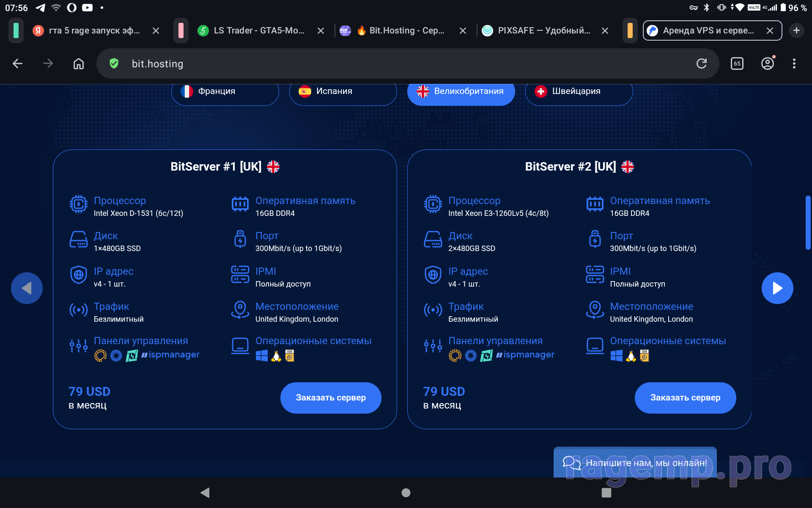Add a new browser tab
812x508 pixels.
point(796,30)
